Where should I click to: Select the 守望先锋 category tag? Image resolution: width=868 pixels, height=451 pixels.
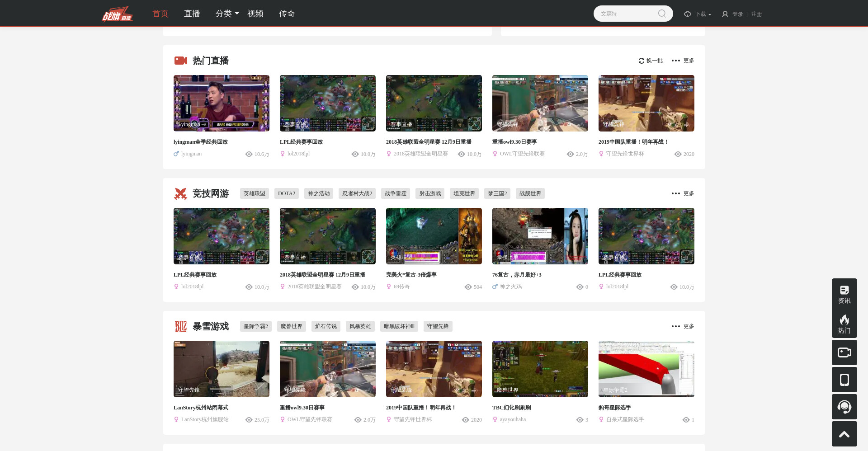click(438, 326)
